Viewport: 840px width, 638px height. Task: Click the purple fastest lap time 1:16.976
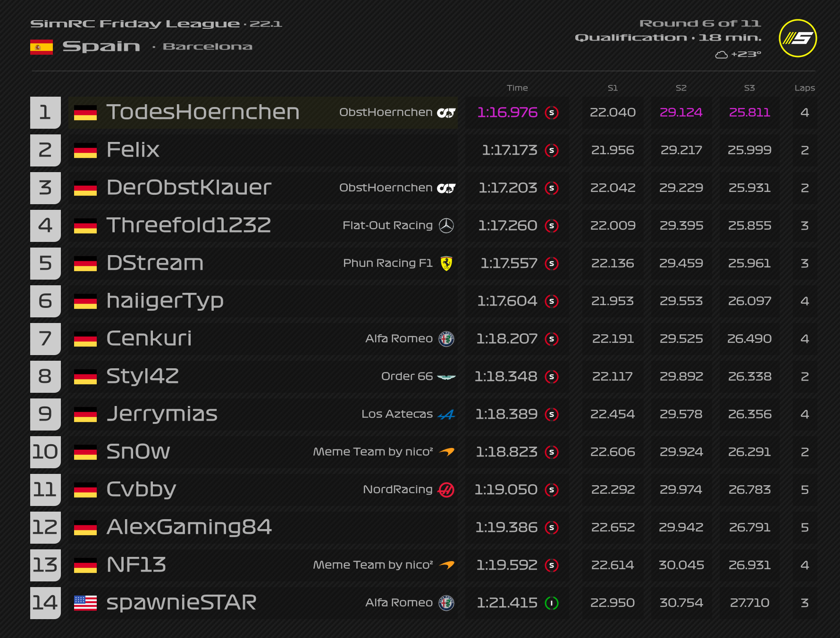tap(507, 113)
